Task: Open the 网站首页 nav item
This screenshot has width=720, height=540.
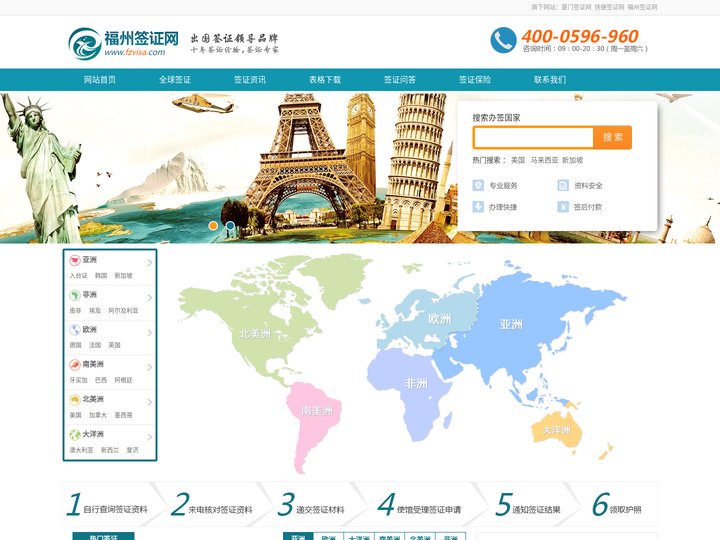Action: click(x=100, y=79)
